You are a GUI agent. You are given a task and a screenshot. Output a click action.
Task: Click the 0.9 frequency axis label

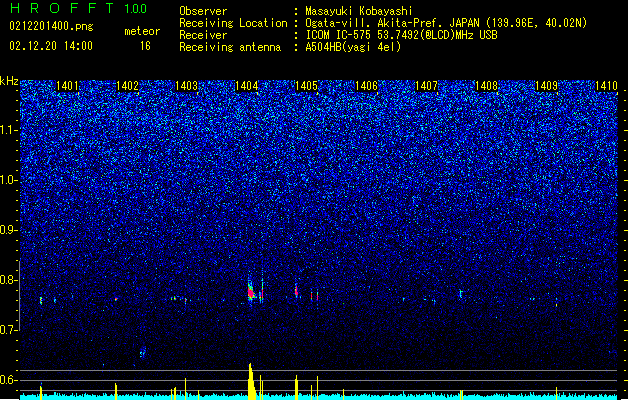[9, 230]
